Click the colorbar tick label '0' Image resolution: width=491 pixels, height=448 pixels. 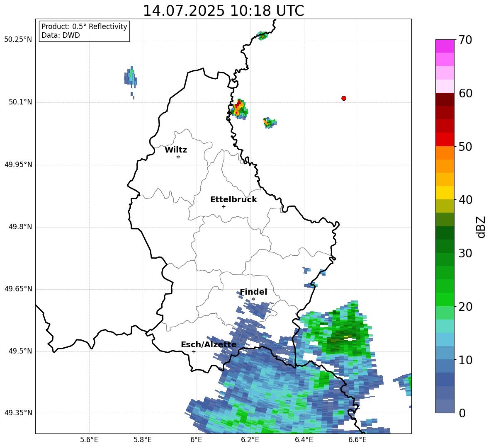[x=462, y=413]
